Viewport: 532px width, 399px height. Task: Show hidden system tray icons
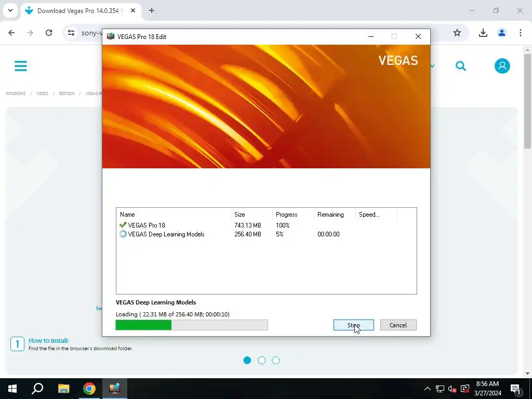coord(428,389)
